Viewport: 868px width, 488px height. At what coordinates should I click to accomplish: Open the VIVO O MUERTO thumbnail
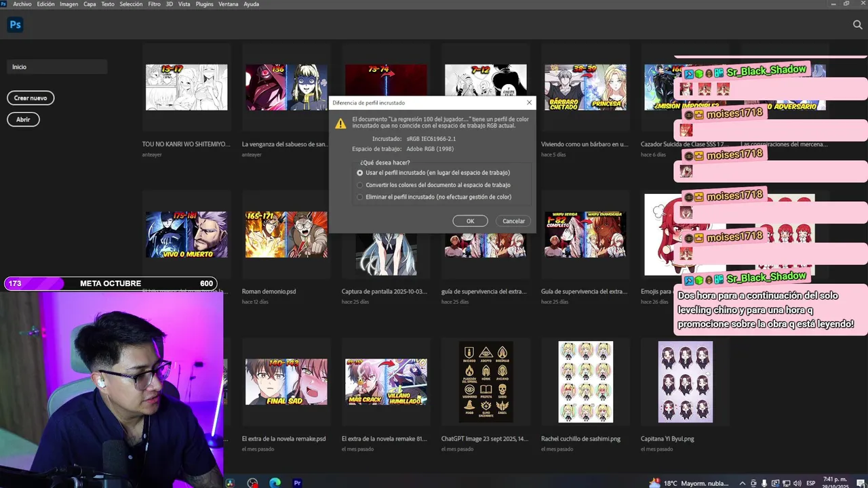[186, 235]
